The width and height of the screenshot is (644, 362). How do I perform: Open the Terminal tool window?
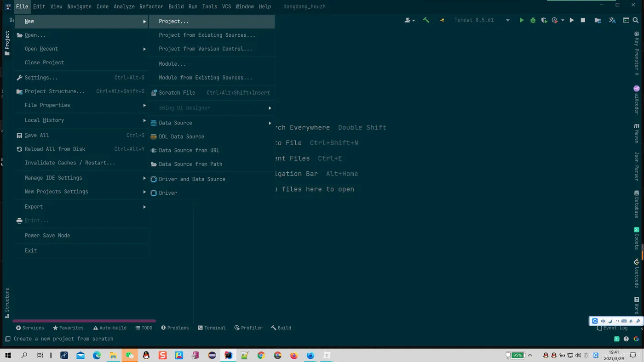point(212,328)
